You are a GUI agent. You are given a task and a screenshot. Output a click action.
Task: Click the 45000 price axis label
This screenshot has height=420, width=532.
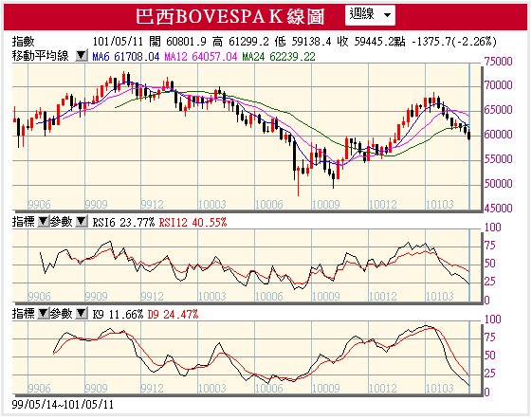point(498,208)
